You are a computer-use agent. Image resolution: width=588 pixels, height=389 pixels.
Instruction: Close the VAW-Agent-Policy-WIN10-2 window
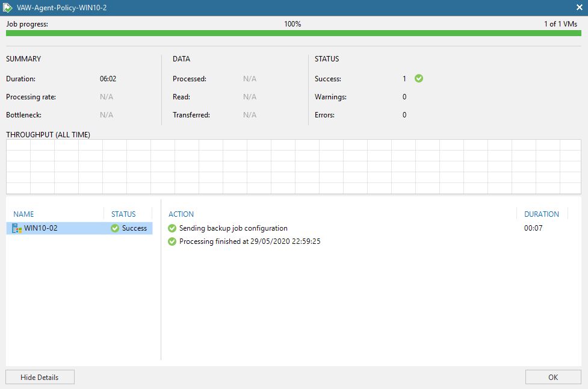tap(580, 7)
